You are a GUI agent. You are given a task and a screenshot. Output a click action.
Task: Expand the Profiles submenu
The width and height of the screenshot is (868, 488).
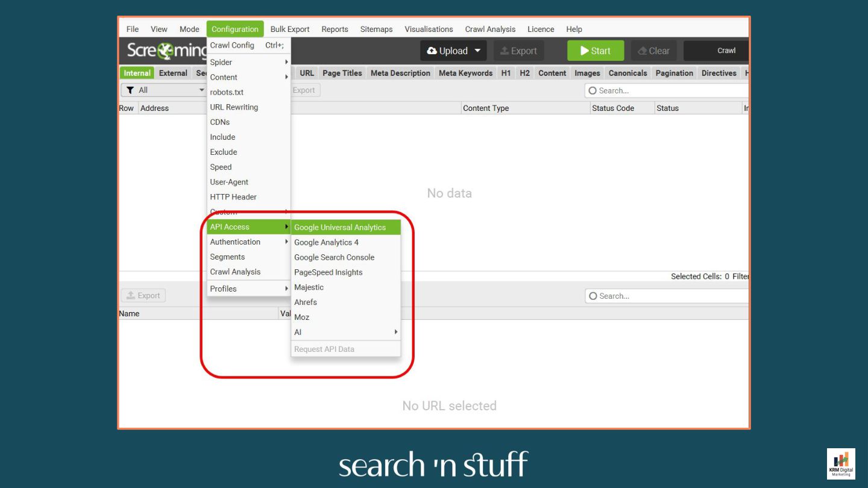248,289
